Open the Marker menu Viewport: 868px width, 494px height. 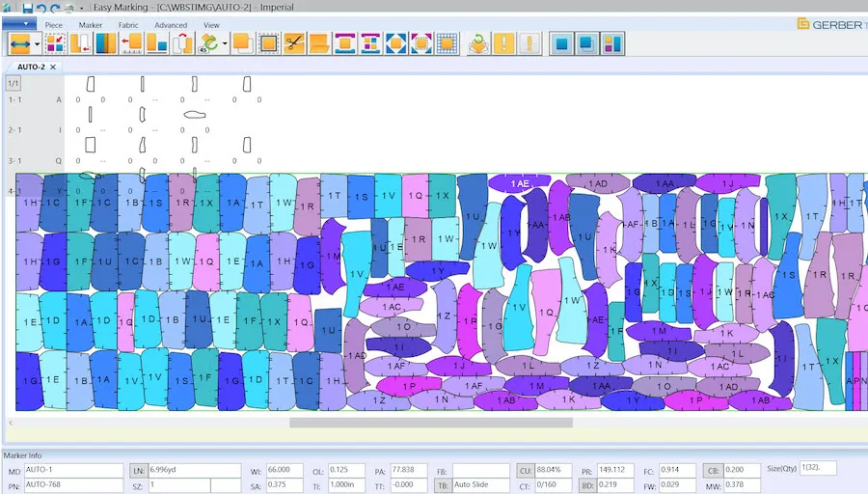click(91, 25)
